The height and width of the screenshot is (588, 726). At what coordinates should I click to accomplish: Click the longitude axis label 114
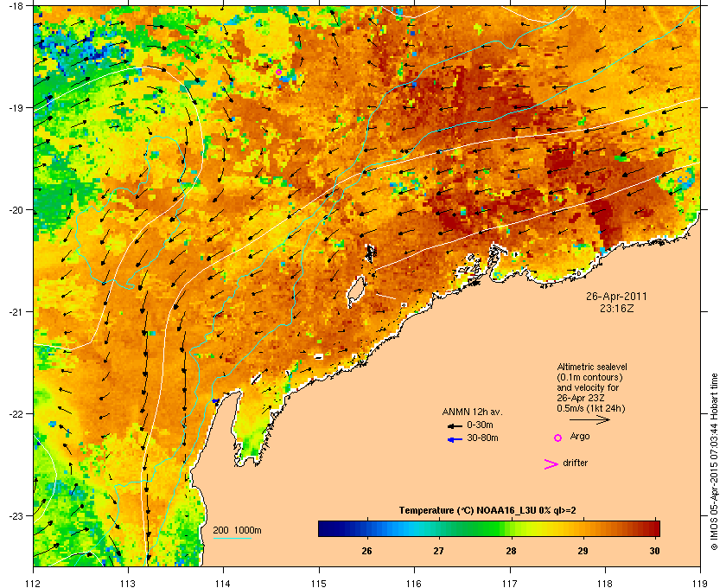(x=223, y=584)
